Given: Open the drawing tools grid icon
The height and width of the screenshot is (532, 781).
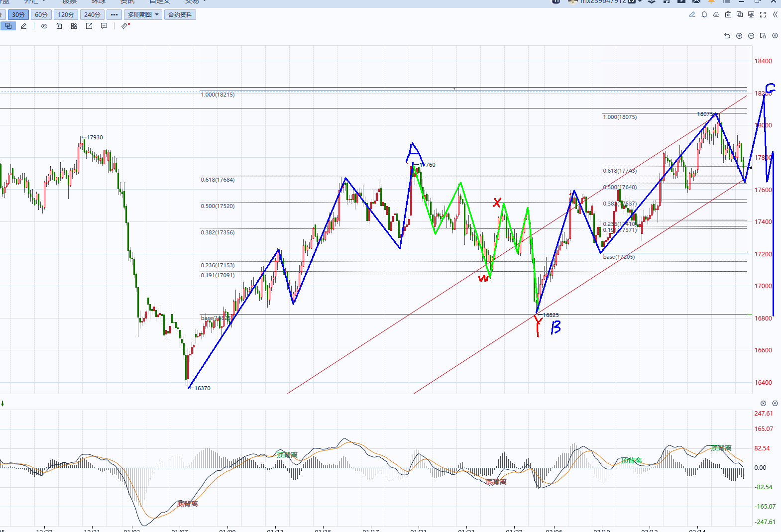Looking at the screenshot, I should click(x=74, y=26).
